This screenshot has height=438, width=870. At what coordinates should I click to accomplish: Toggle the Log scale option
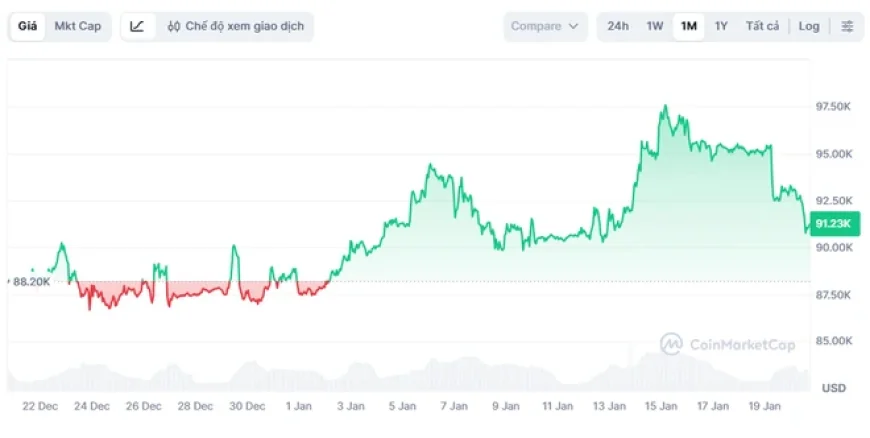[x=808, y=26]
